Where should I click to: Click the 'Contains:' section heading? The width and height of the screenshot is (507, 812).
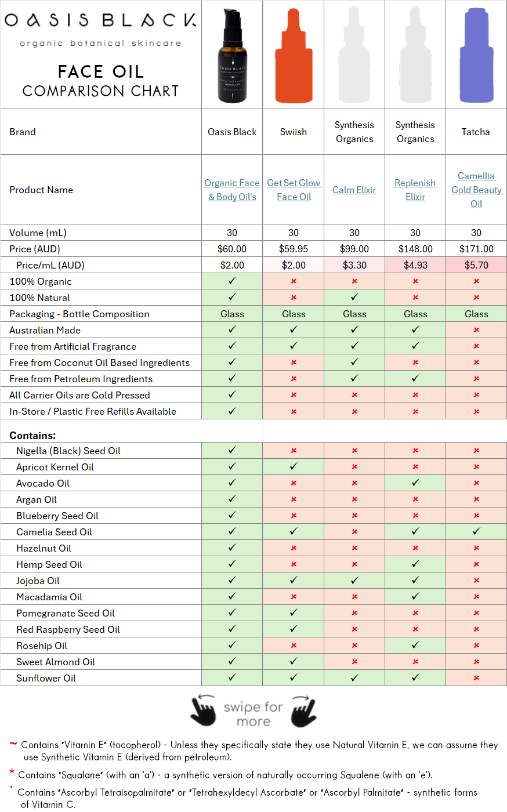[32, 436]
